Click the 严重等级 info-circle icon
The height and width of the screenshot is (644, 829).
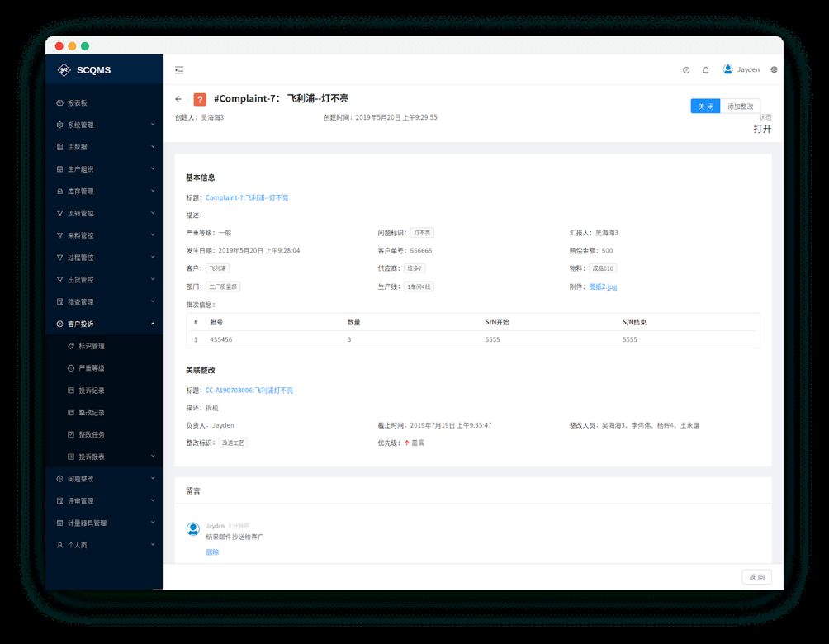[x=71, y=368]
